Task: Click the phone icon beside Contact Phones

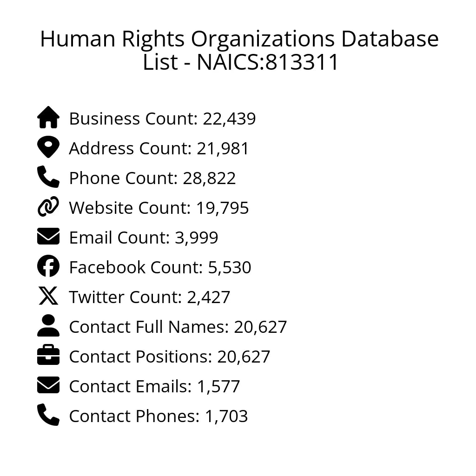Action: (x=48, y=415)
